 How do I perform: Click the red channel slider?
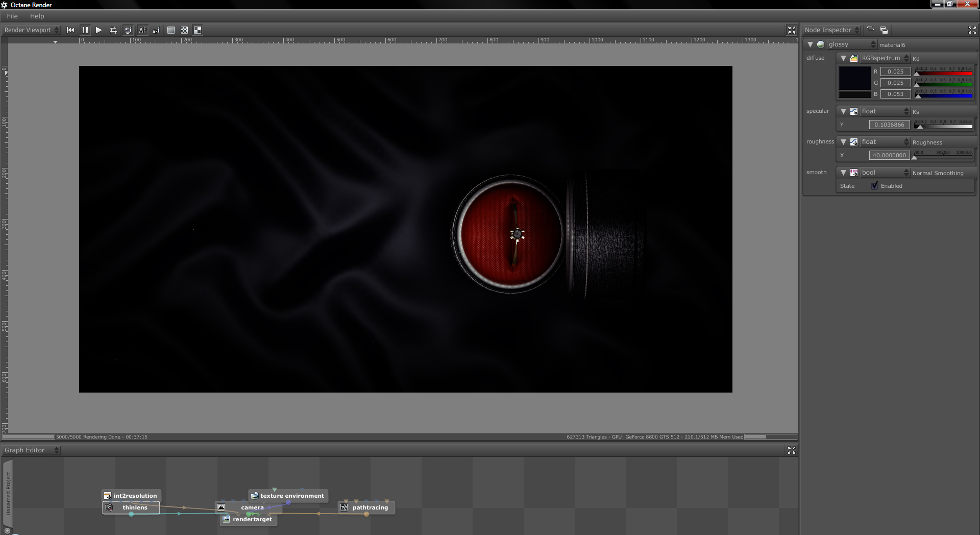pyautogui.click(x=943, y=71)
